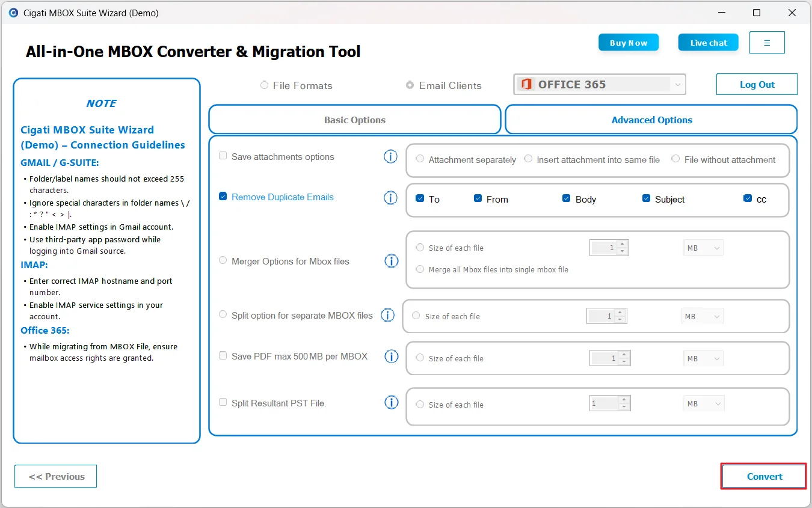Select the Email Clients radio button
Screen dimensions: 812x508
click(410, 85)
